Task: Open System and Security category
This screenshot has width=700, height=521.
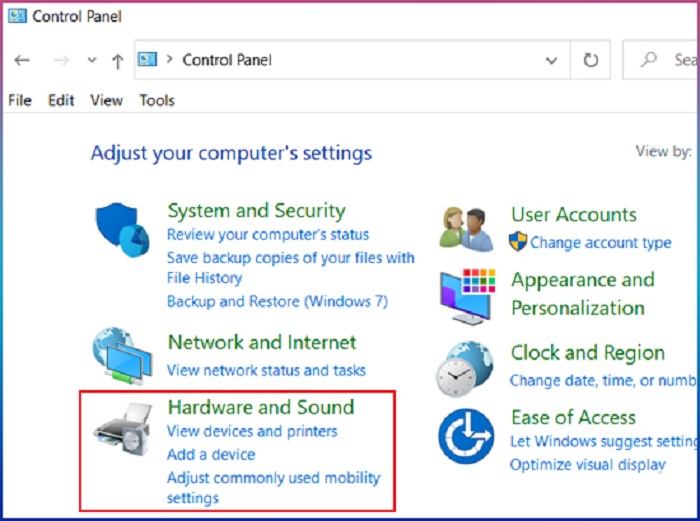Action: (x=256, y=211)
